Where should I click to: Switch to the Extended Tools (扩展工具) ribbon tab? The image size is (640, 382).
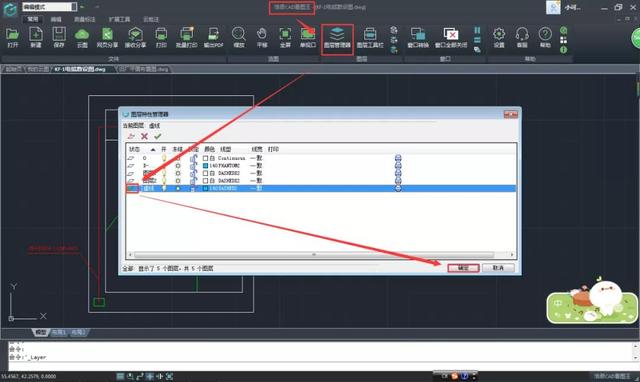pos(119,19)
